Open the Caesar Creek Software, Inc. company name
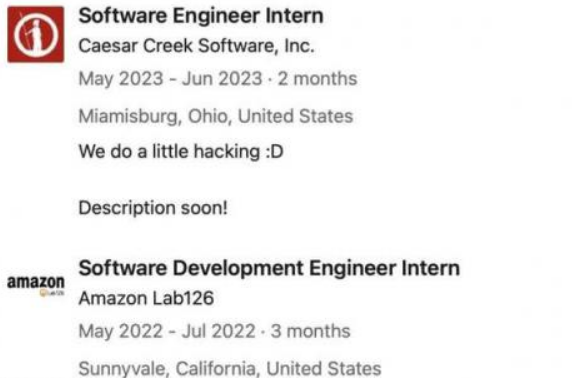The height and width of the screenshot is (378, 575). click(197, 46)
